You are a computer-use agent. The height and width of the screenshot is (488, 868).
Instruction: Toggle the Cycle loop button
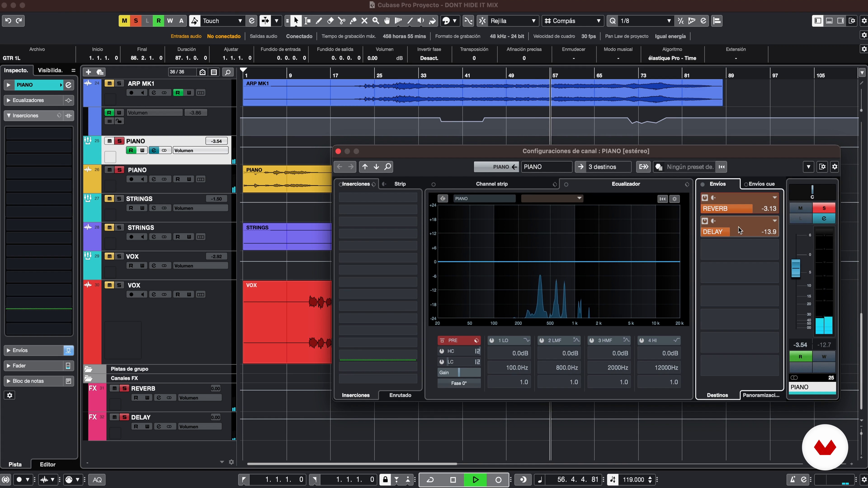click(430, 480)
